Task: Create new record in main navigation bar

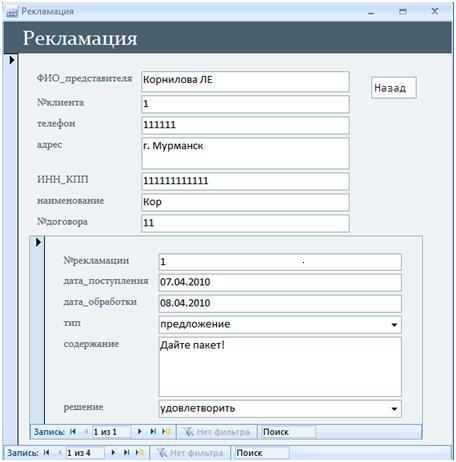Action: (140, 452)
